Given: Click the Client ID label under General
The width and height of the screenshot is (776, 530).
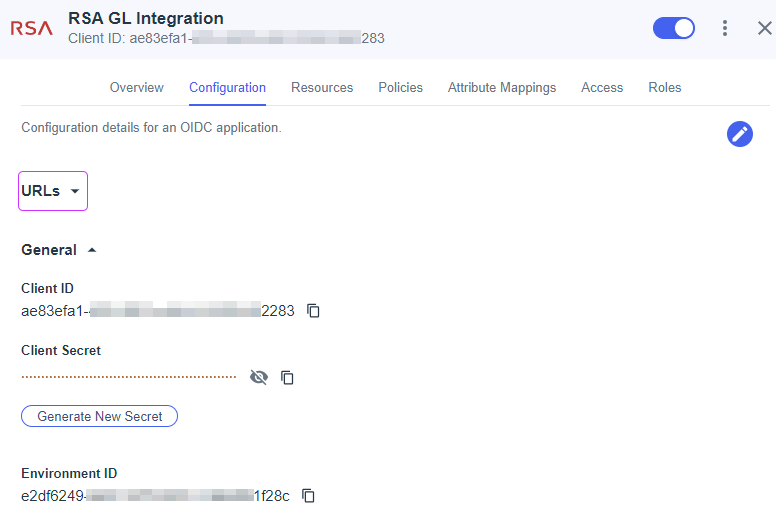Looking at the screenshot, I should (x=48, y=289).
